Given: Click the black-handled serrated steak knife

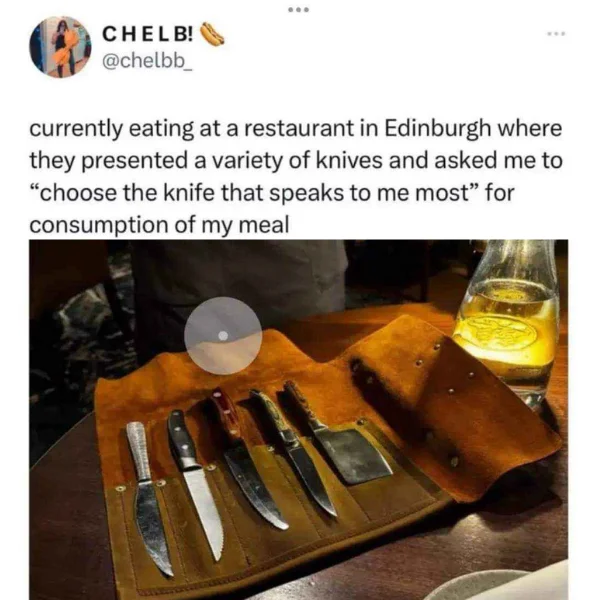Looking at the screenshot, I should (x=195, y=483).
